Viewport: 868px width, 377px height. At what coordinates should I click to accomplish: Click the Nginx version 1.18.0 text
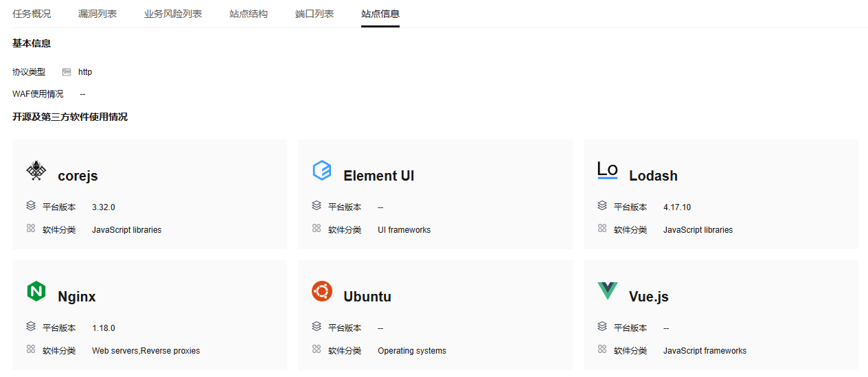104,328
